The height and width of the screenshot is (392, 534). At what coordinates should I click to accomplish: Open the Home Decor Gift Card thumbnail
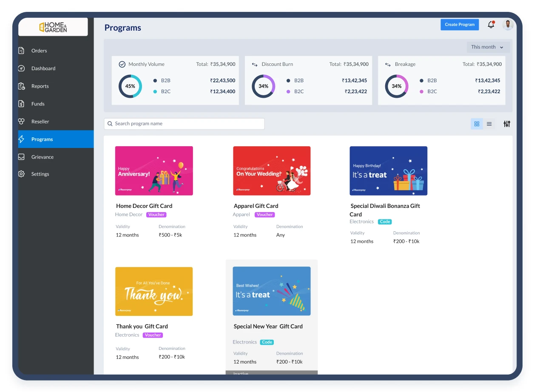154,171
